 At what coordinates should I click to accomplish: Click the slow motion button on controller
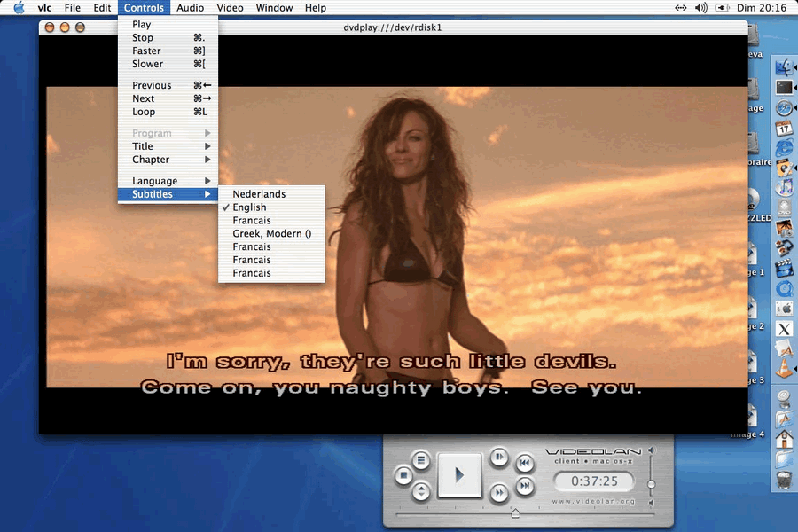click(498, 458)
